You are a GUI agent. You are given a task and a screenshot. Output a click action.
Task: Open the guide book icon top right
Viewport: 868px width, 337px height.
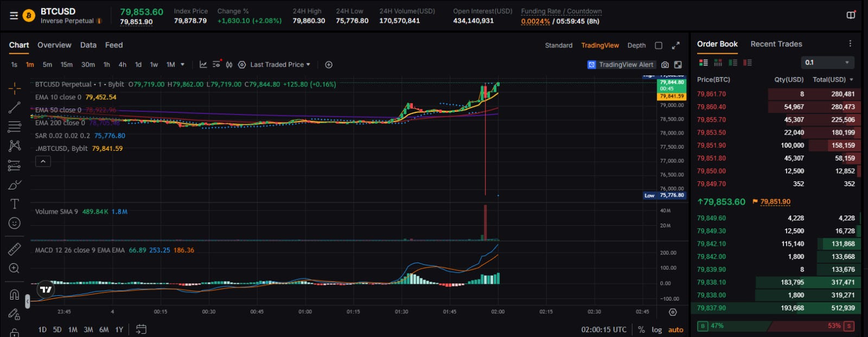coord(851,15)
